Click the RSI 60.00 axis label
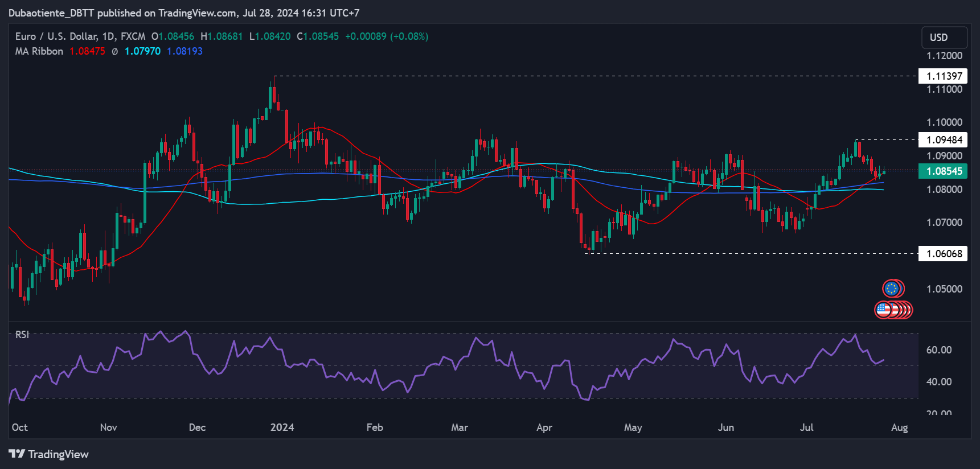The height and width of the screenshot is (469, 980). click(x=939, y=350)
